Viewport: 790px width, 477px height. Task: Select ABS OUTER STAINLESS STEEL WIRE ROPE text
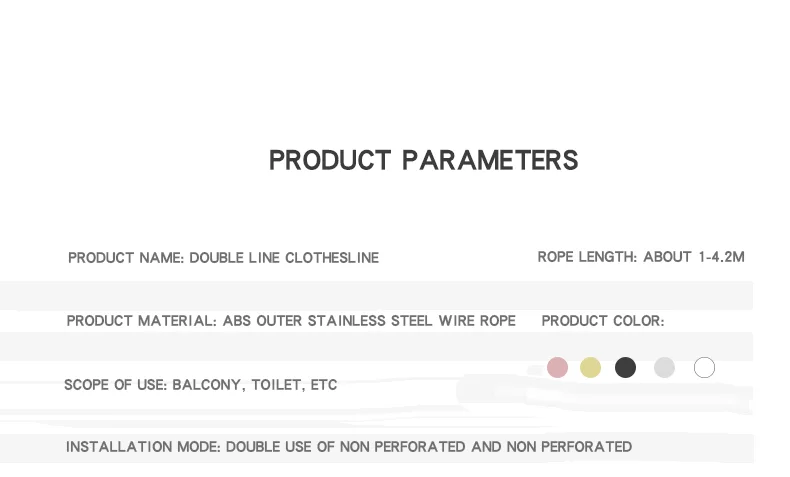coord(369,321)
